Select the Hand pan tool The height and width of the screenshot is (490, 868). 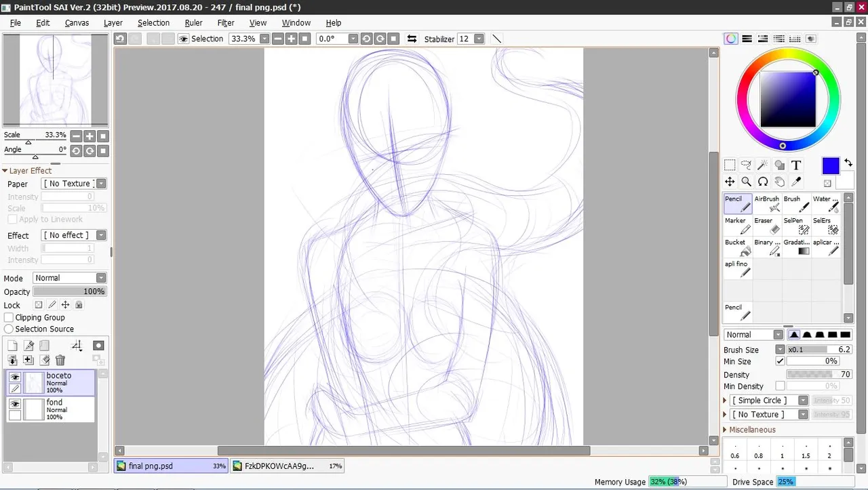pos(779,182)
